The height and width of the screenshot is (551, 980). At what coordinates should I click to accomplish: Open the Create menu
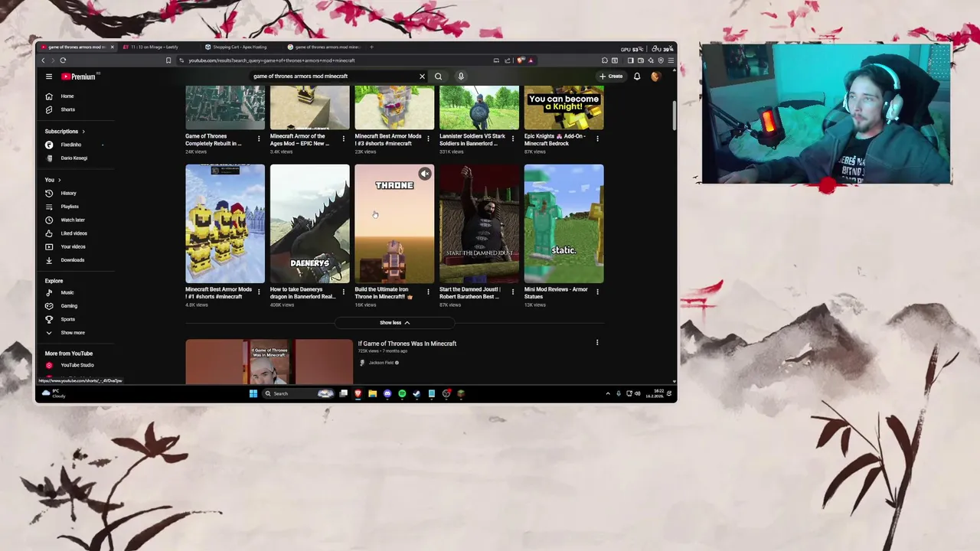(x=611, y=77)
